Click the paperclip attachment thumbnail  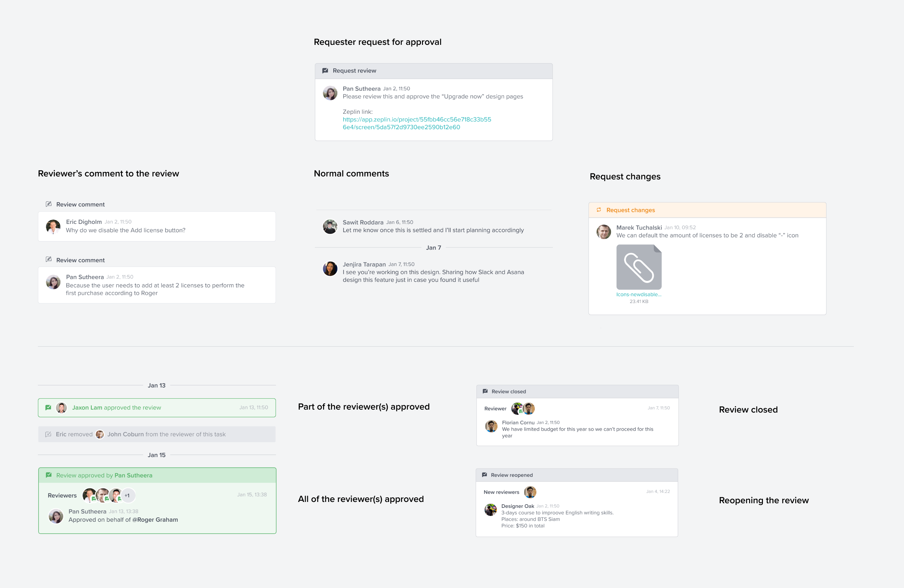pyautogui.click(x=639, y=267)
